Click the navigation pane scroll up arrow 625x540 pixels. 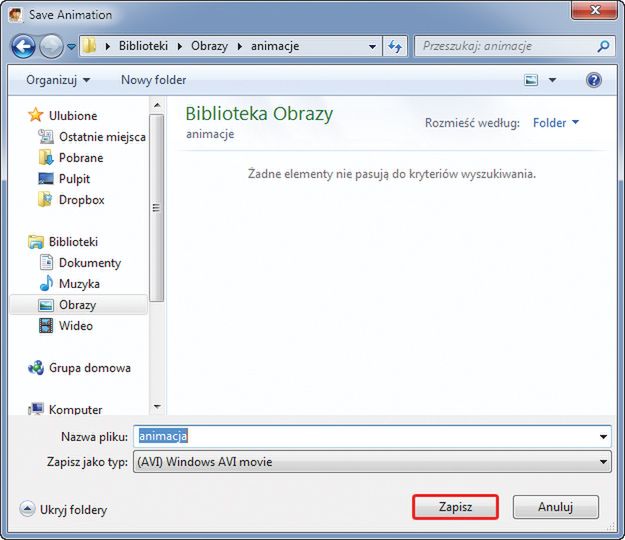coord(157,106)
